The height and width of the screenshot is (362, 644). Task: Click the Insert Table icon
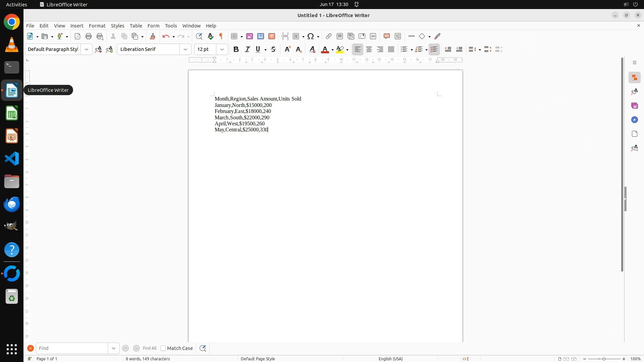click(234, 36)
